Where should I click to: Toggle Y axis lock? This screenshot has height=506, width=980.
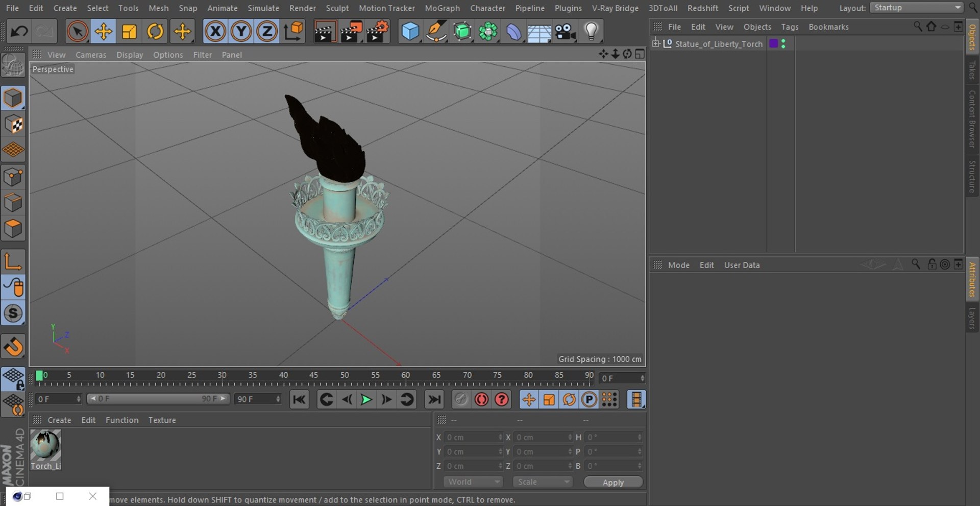(241, 32)
